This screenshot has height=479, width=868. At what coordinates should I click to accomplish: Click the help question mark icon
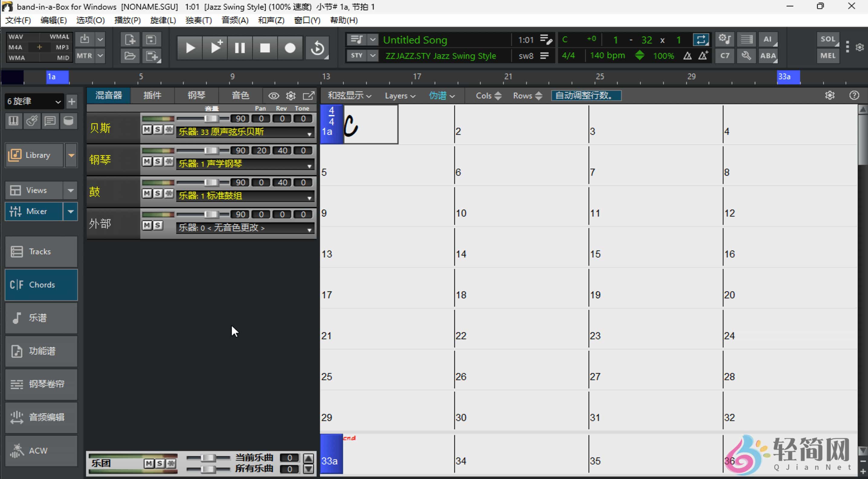(854, 95)
